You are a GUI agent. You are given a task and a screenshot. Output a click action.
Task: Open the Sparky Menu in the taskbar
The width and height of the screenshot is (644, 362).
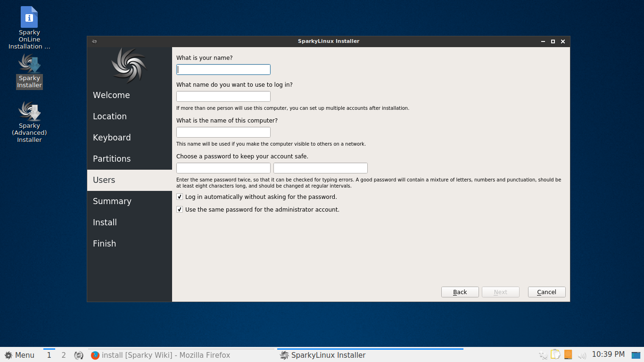(x=19, y=355)
